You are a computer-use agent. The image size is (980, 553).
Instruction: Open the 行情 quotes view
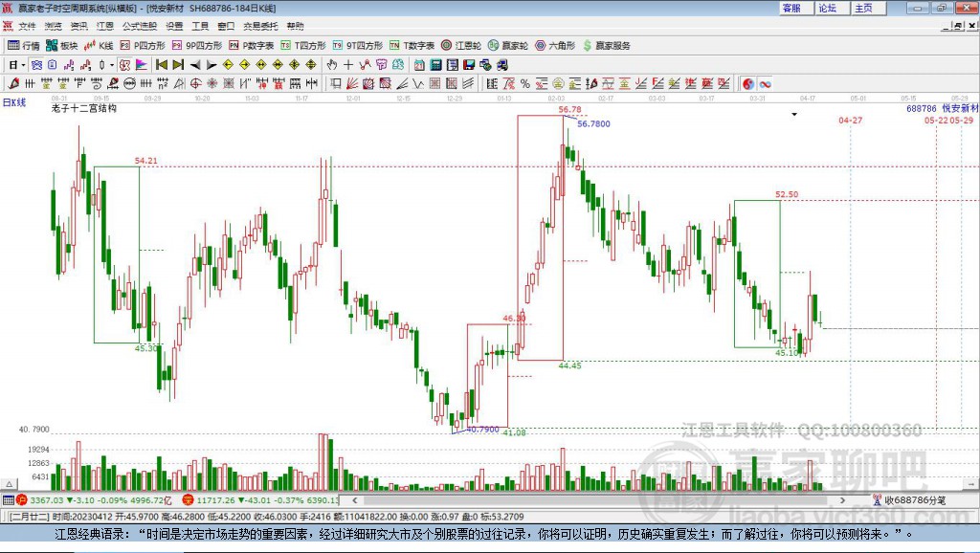pyautogui.click(x=23, y=46)
